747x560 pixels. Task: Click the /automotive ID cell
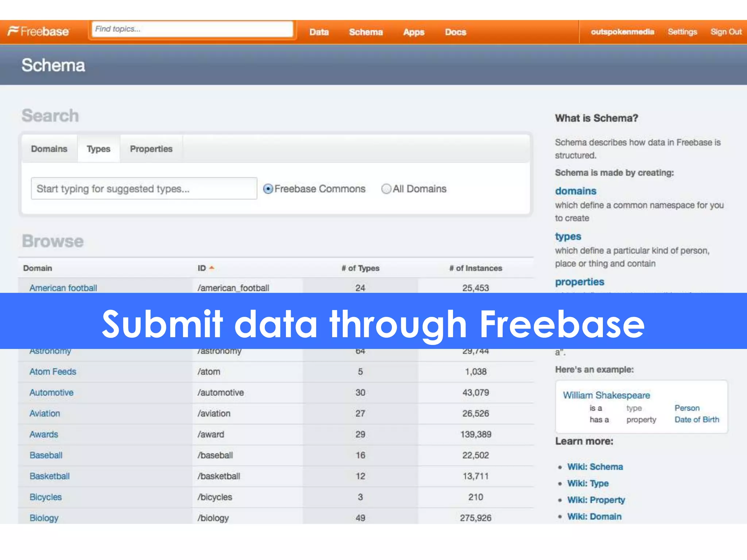point(221,392)
